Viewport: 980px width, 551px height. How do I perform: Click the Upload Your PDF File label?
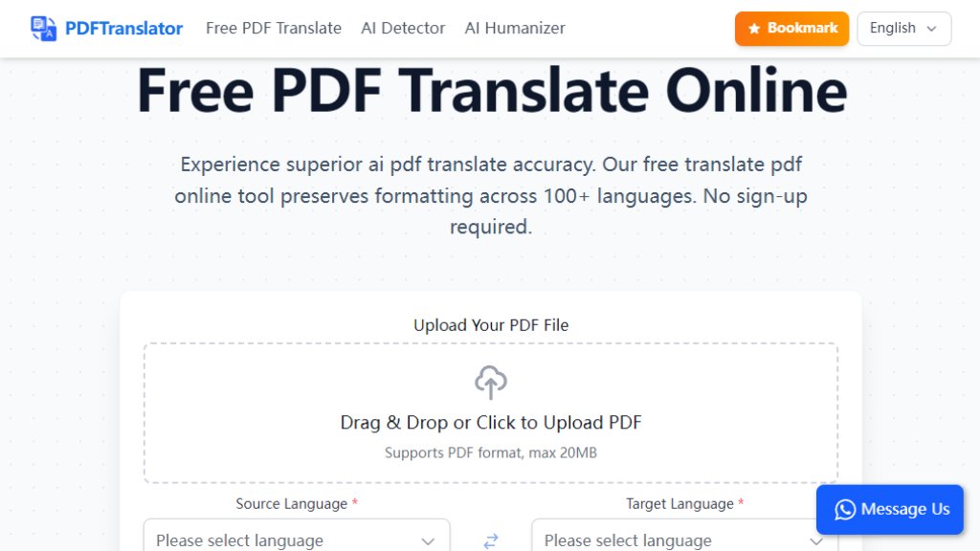pos(491,325)
